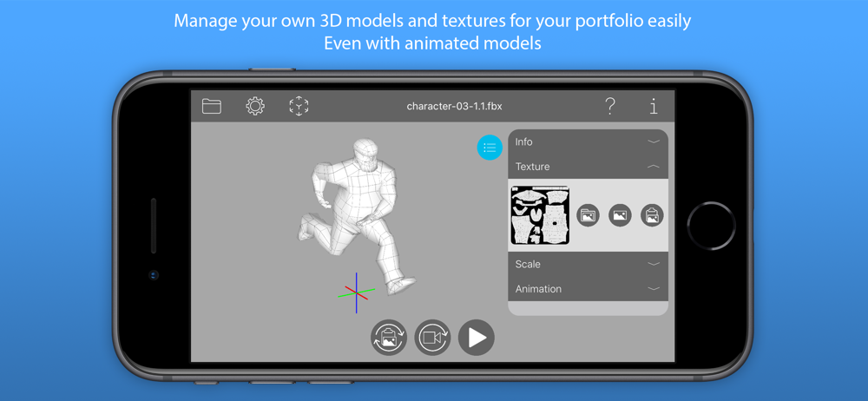Select the Scale section header
Image resolution: width=868 pixels, height=401 pixels.
(x=588, y=264)
